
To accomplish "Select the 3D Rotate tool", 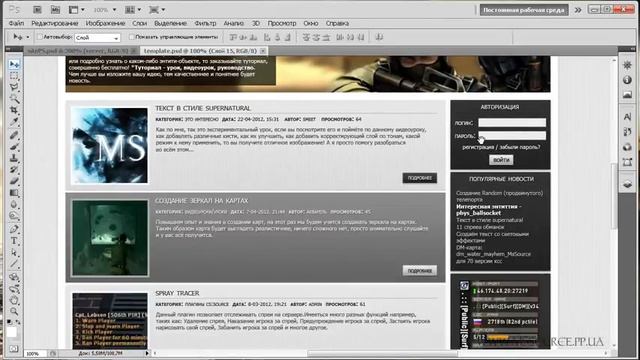I will (x=14, y=278).
